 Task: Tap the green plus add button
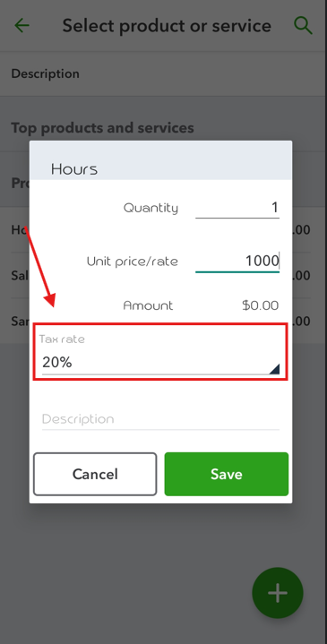click(278, 593)
